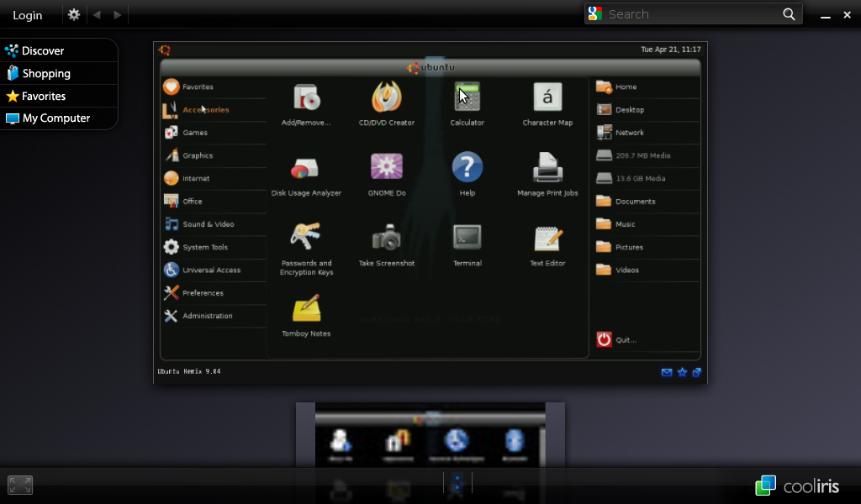Click the Ubuntu logo in the image's top panel

click(x=164, y=50)
